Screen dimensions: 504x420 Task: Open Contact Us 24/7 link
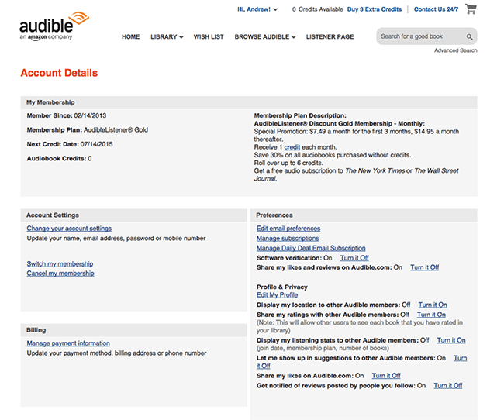[x=436, y=9]
